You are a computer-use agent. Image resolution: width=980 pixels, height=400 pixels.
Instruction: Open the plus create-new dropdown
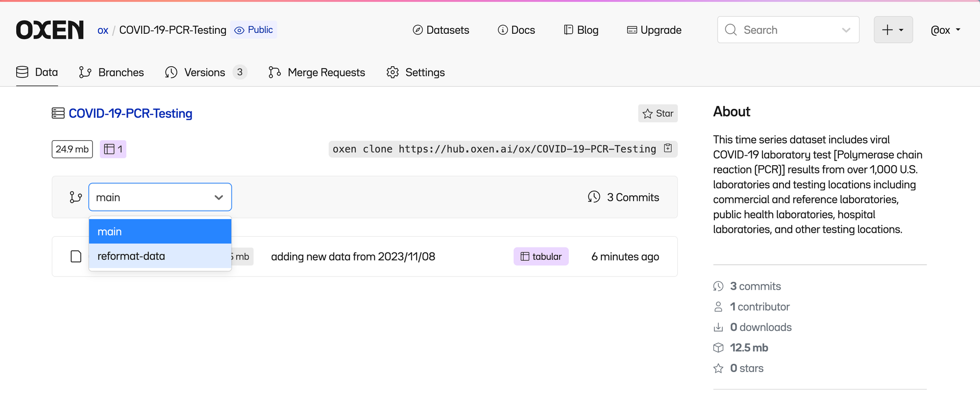point(893,30)
